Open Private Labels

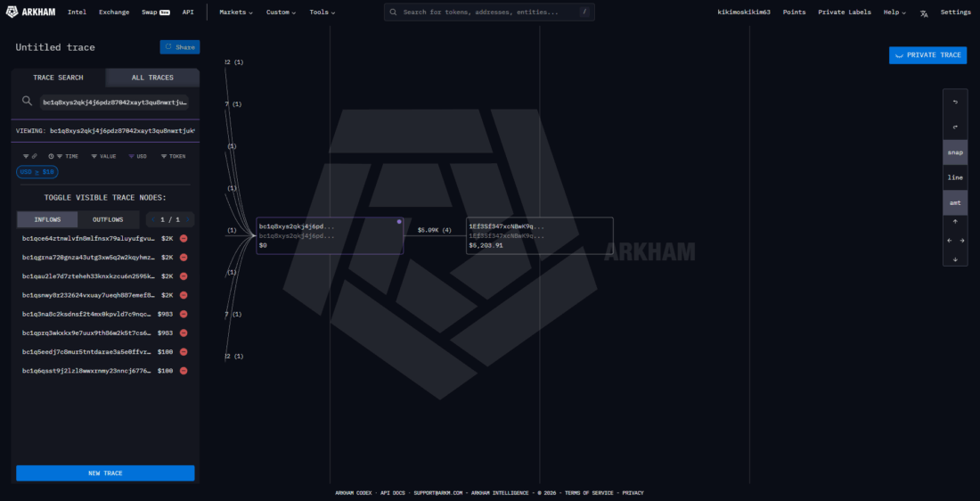(x=845, y=12)
